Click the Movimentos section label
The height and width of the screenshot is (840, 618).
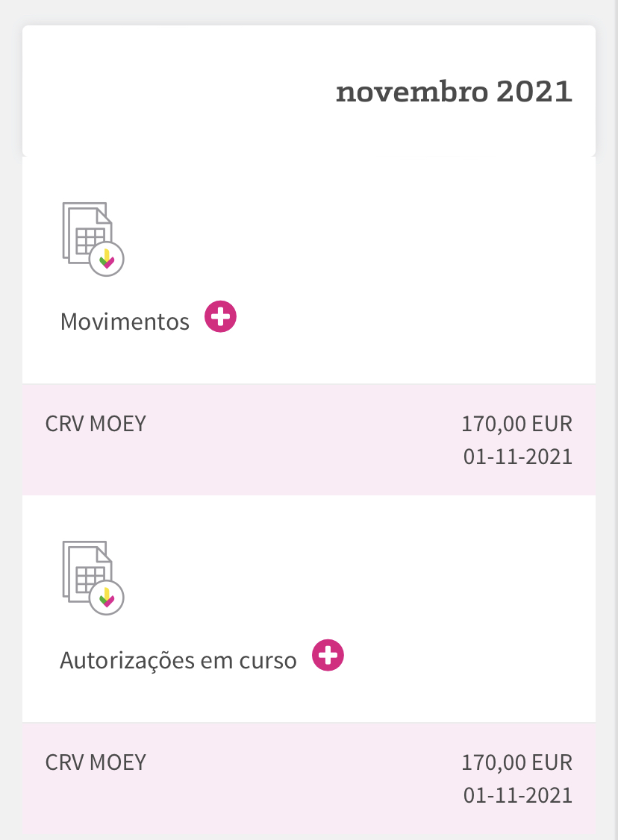click(x=125, y=322)
